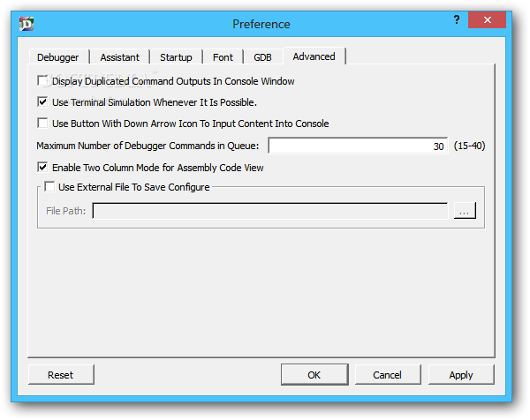Click the Maximum Debugger Commands in Queue field

tap(358, 146)
